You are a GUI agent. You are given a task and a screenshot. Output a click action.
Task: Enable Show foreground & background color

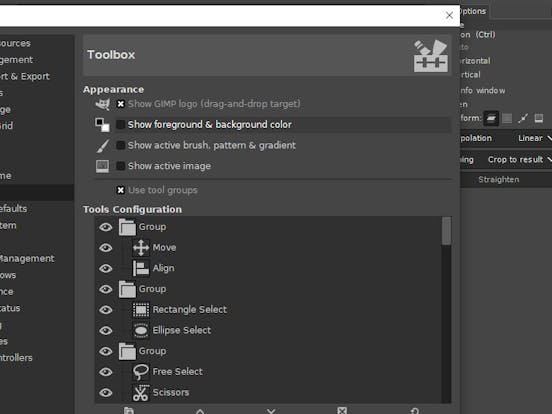tap(120, 125)
